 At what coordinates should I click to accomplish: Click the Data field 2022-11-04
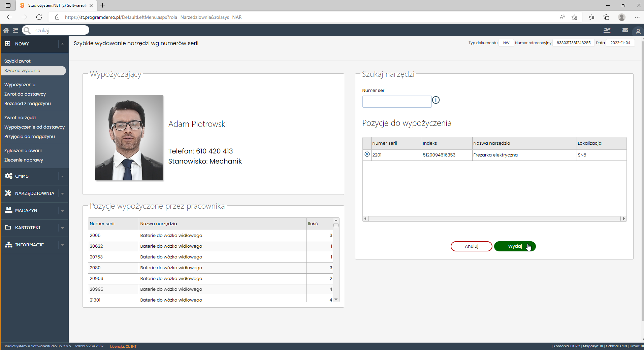tap(620, 43)
